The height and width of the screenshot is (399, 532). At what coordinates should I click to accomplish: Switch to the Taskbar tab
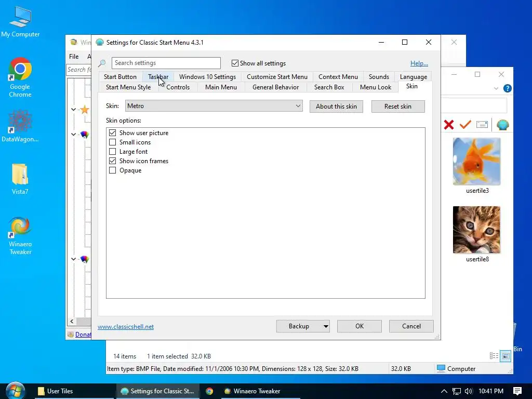[158, 77]
